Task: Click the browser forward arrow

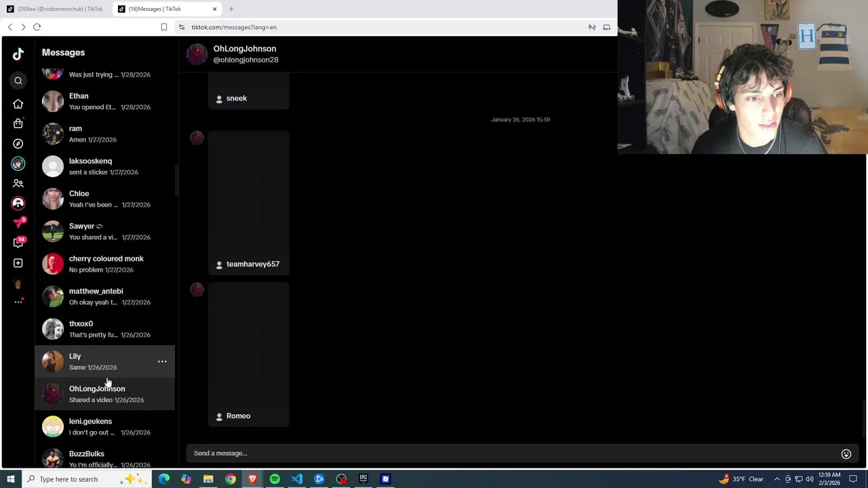Action: point(23,27)
